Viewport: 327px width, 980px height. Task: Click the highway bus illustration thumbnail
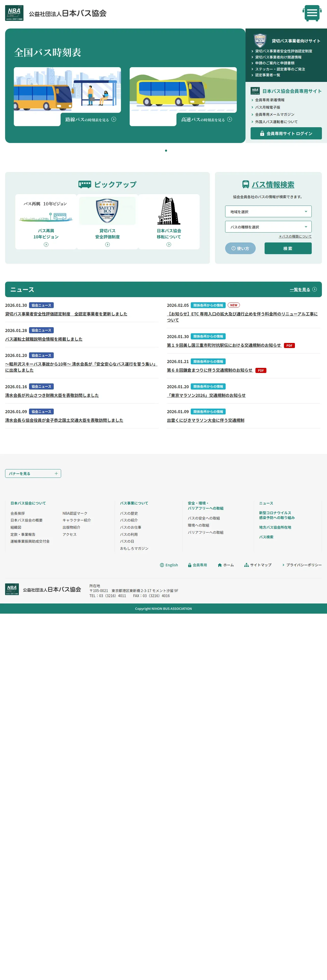coord(183,90)
